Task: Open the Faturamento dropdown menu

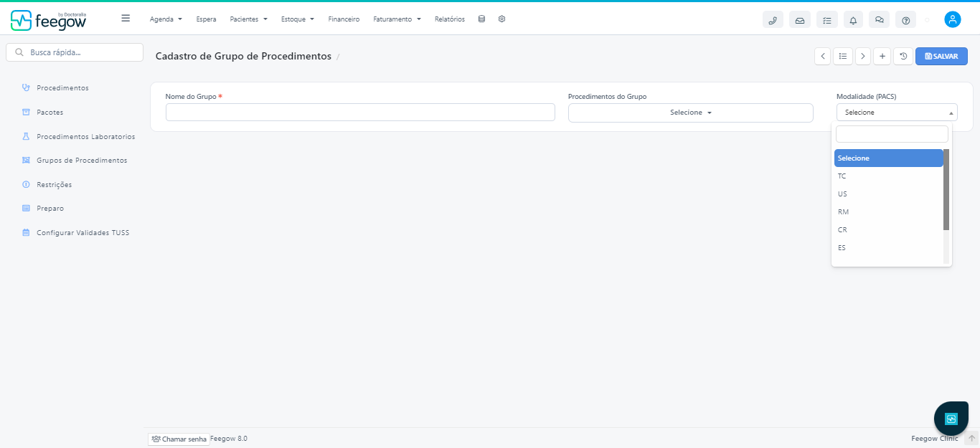Action: [x=397, y=19]
